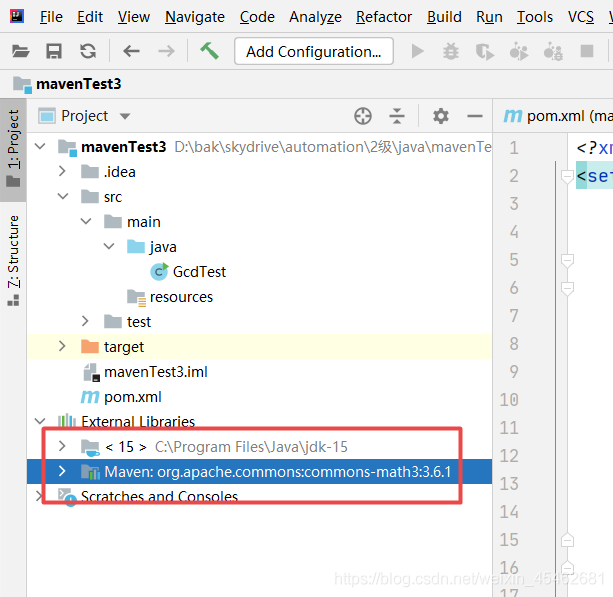
Task: Click the Debug bug icon
Action: pyautogui.click(x=451, y=51)
